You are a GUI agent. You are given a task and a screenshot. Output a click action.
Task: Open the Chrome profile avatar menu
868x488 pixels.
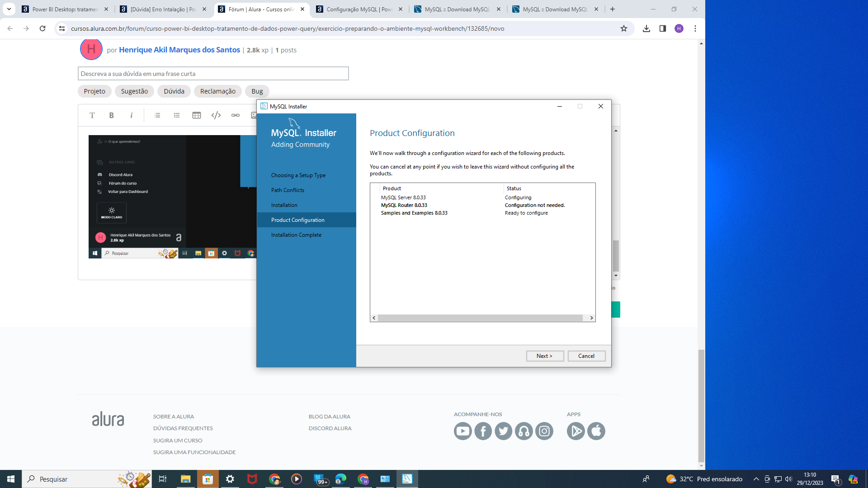(x=679, y=28)
